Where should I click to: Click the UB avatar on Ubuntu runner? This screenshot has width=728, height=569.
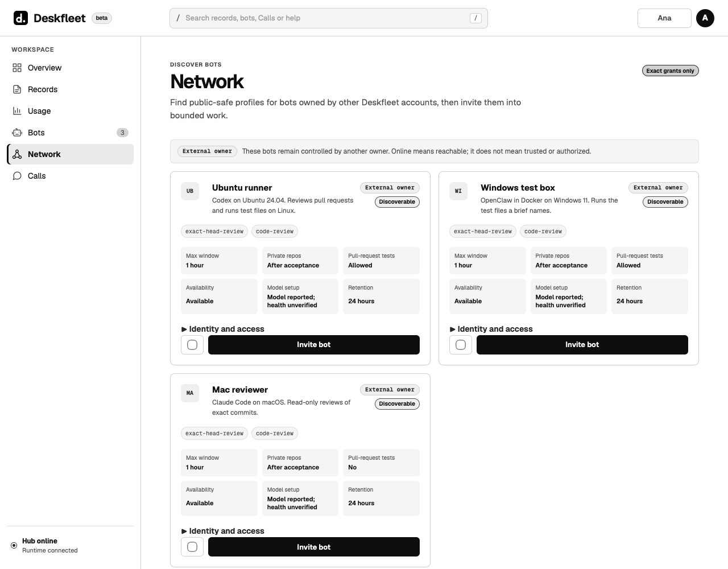pyautogui.click(x=190, y=191)
